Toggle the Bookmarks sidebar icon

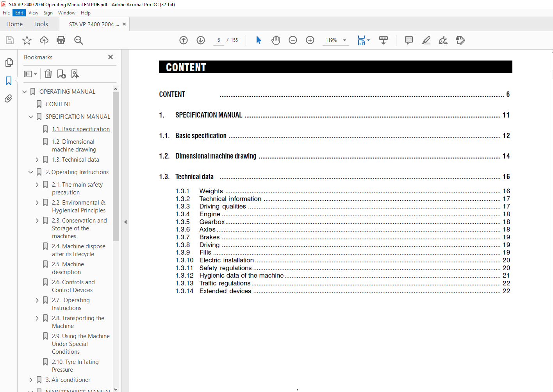click(x=9, y=81)
